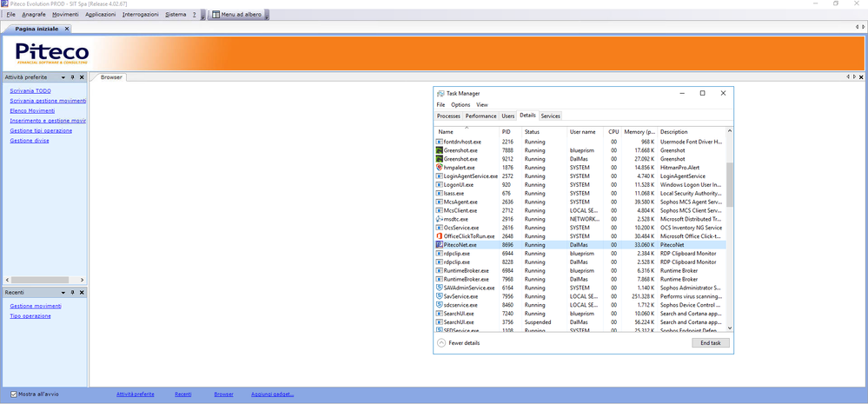Click the sdcservice.exe shield icon
Screen dimensions: 868x404
pos(440,304)
